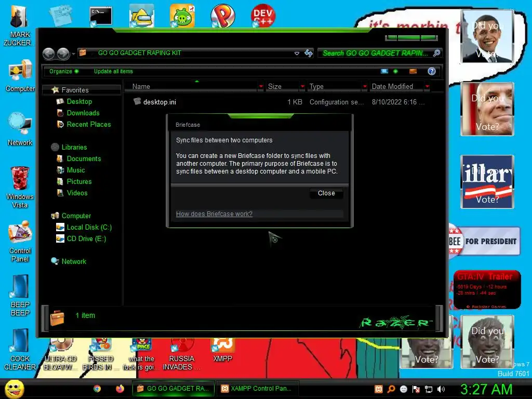The image size is (532, 399).
Task: Open the Computer desktop icon
Action: [x=20, y=76]
